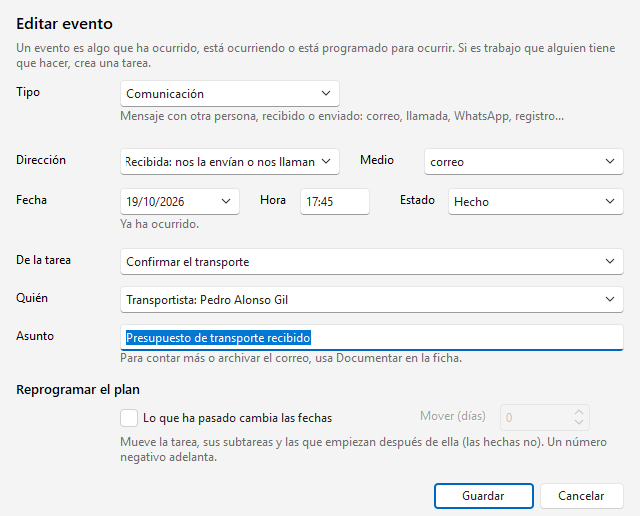
Task: Click the 'Reprogramar el plan' section heading
Action: click(78, 389)
